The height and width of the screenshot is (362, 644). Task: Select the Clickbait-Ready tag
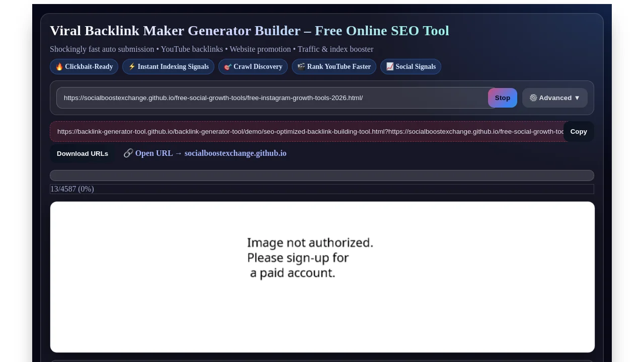point(84,67)
